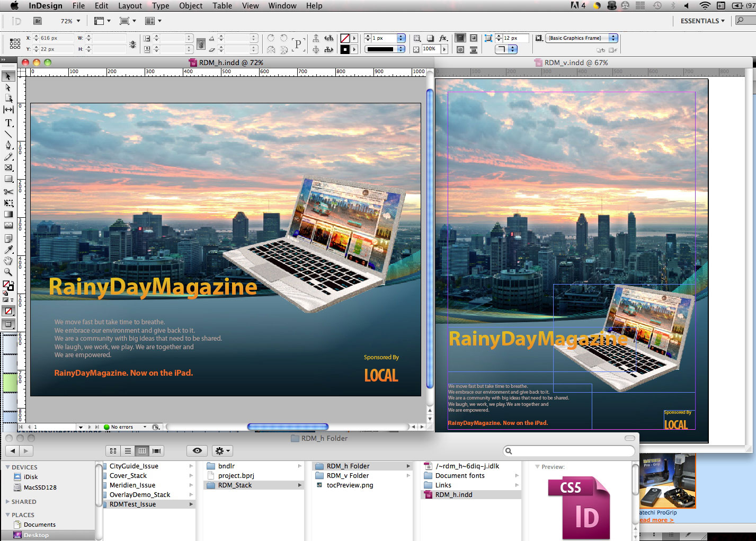The height and width of the screenshot is (541, 756).
Task: Select the Gradient Swatch tool
Action: coord(8,214)
